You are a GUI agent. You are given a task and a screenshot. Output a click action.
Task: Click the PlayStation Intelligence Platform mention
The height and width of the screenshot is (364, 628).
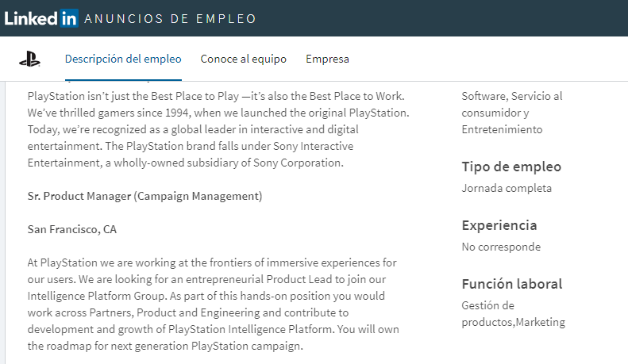[x=250, y=329]
